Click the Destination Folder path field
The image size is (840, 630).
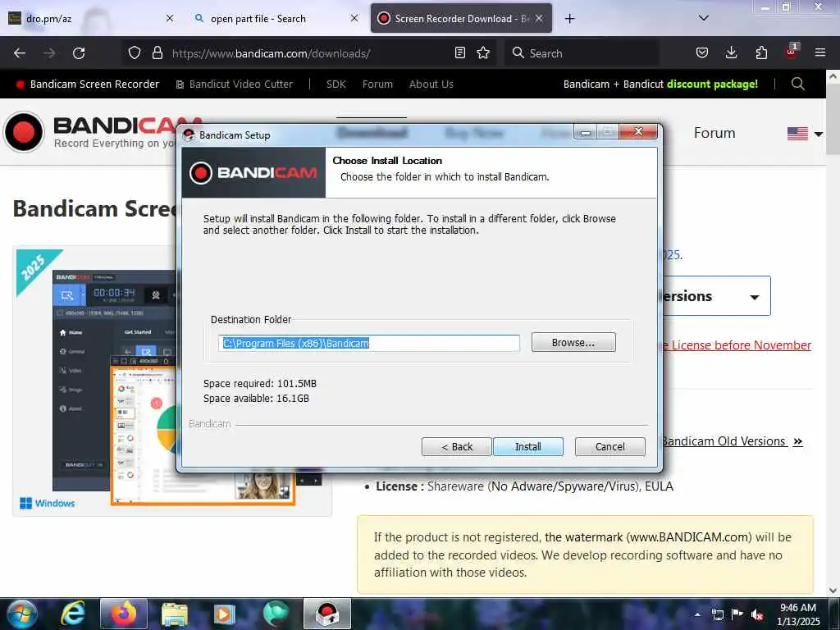click(x=368, y=344)
